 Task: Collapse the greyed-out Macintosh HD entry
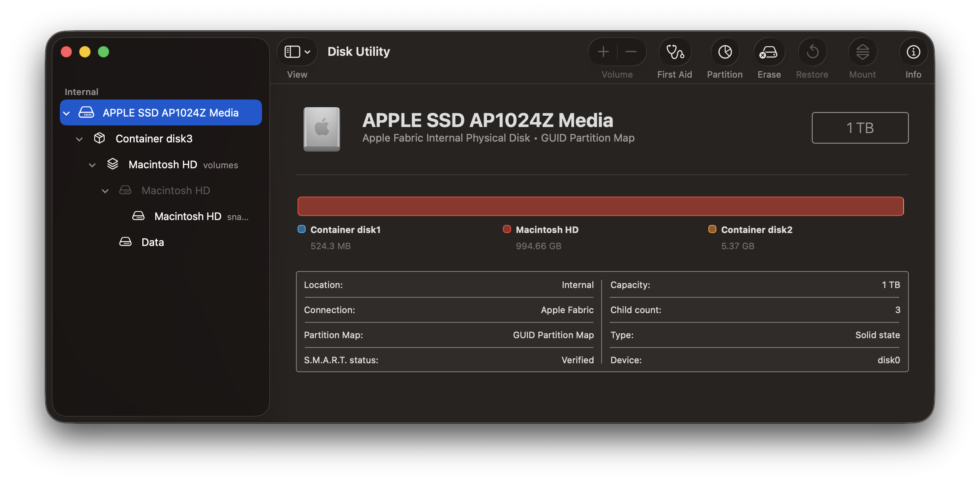105,191
